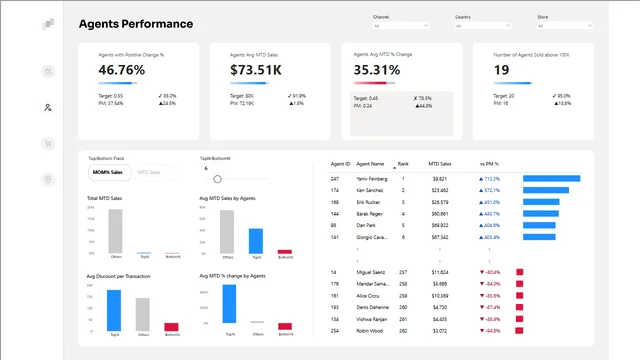This screenshot has width=640, height=360.
Task: Click red BottomN bar in Avg Discount per Transaction
Action: [x=171, y=327]
